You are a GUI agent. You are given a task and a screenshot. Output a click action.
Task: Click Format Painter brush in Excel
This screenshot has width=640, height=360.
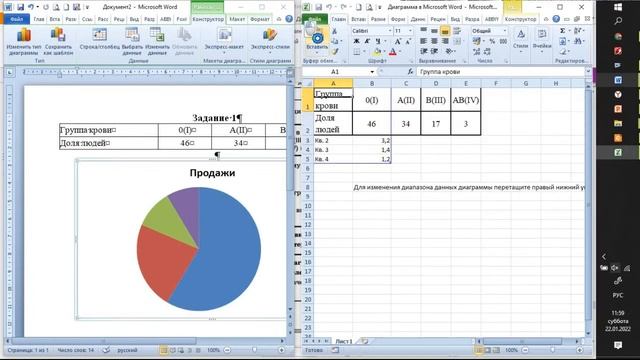(335, 51)
